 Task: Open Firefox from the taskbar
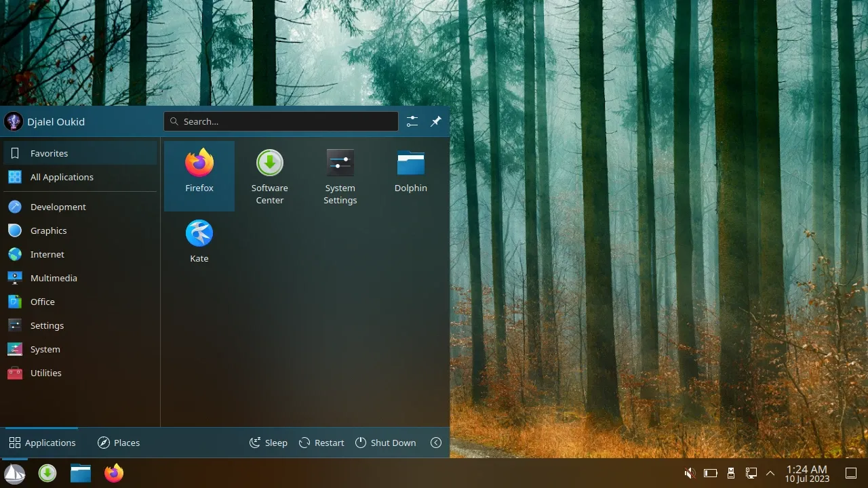click(114, 473)
